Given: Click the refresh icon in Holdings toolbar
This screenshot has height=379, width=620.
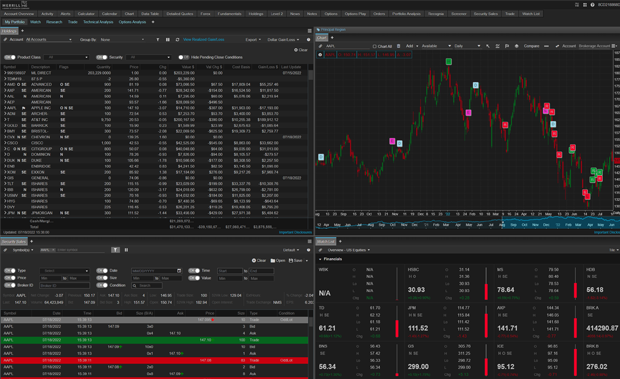Looking at the screenshot, I should click(x=178, y=40).
